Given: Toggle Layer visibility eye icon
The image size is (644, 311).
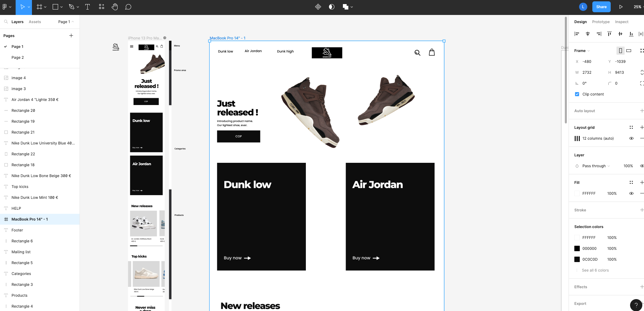Looking at the screenshot, I should point(642,166).
